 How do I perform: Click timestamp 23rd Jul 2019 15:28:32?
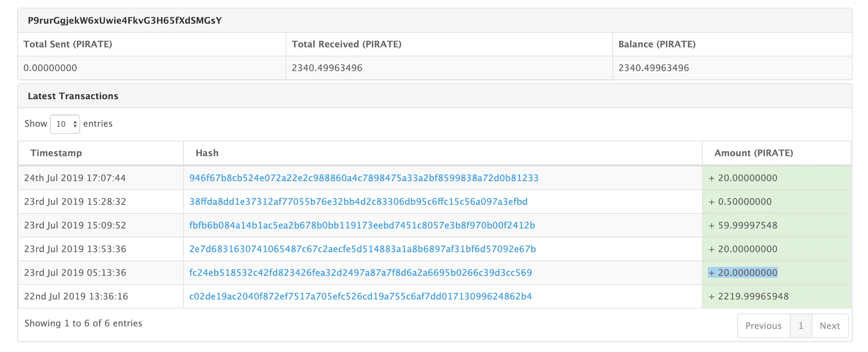click(75, 202)
